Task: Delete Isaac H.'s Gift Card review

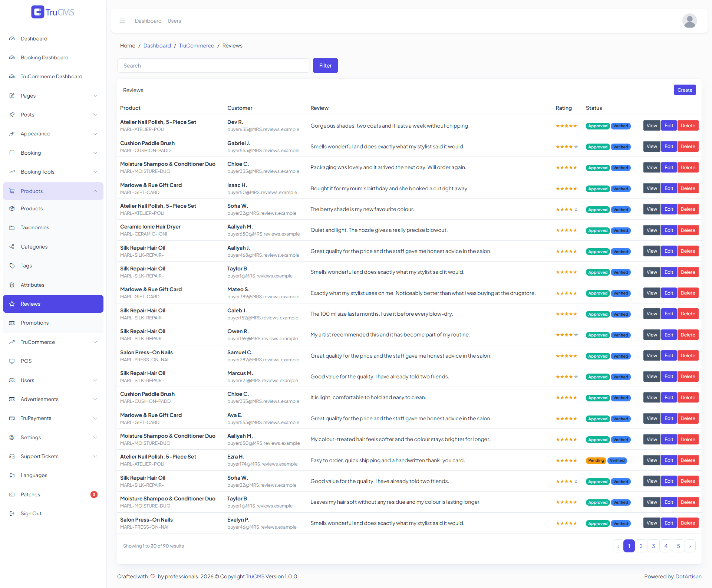Action: click(688, 188)
